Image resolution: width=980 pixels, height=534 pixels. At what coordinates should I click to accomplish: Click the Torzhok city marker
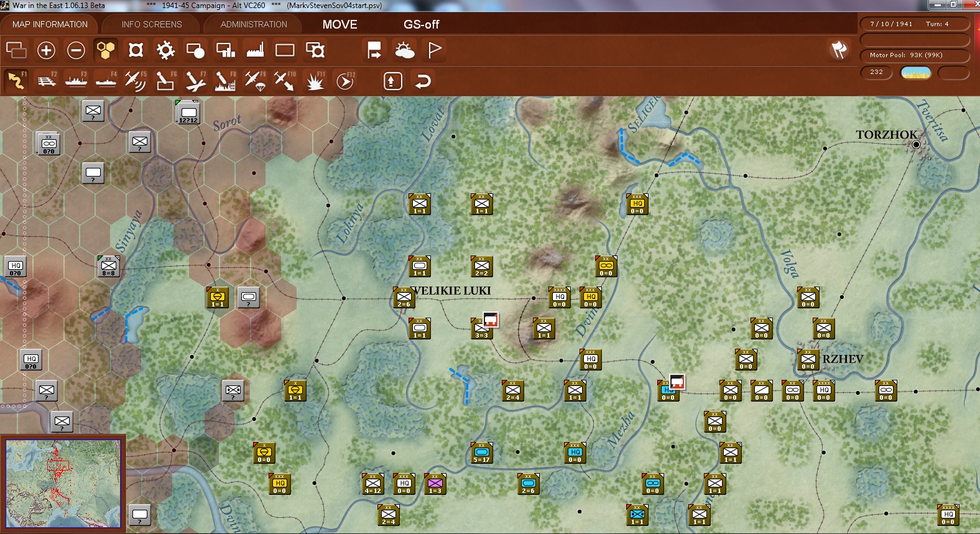(915, 144)
